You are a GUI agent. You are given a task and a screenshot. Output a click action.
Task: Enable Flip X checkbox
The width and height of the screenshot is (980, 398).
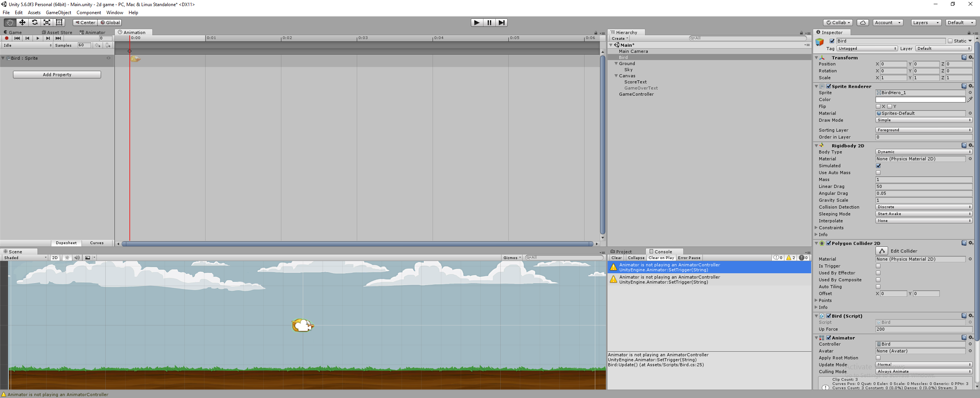tap(878, 106)
